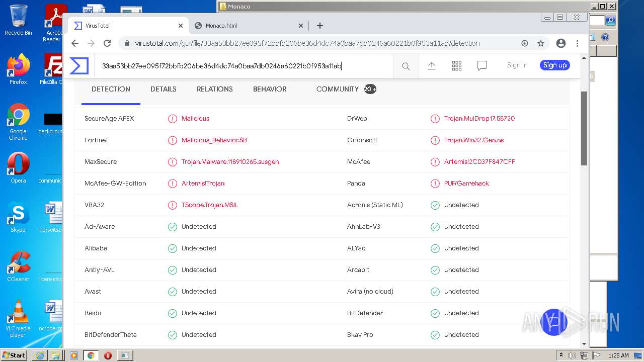Open Google Chrome desktop shortcut
The image size is (644, 362).
click(x=18, y=122)
